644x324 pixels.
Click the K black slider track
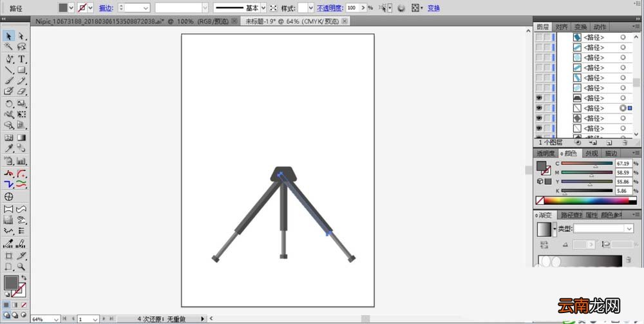[587, 191]
